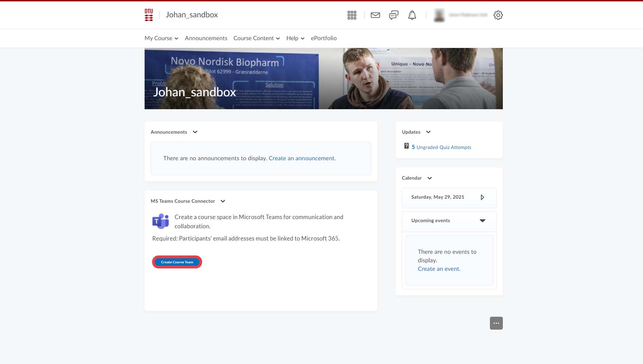Viewport: 643px width, 364px height.
Task: Expand the Course Content menu
Action: 257,38
